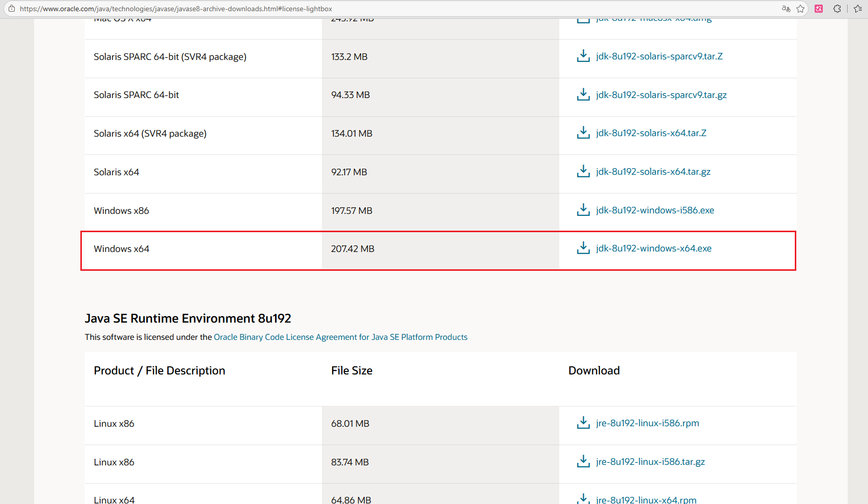Click download icon for jre-8u192-linux-x64.rpm
This screenshot has width=868, height=504.
coord(583,498)
